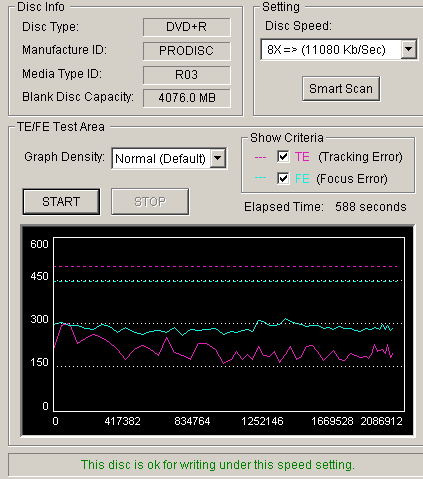Toggle the TE Tracking Error checkbox
The width and height of the screenshot is (423, 479).
pyautogui.click(x=283, y=156)
